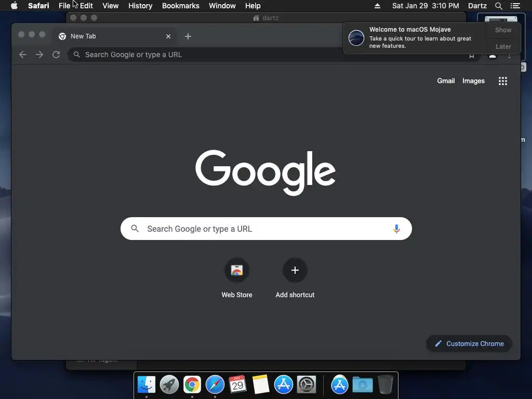532x399 pixels.
Task: Open a new tab with the plus button
Action: click(x=188, y=36)
